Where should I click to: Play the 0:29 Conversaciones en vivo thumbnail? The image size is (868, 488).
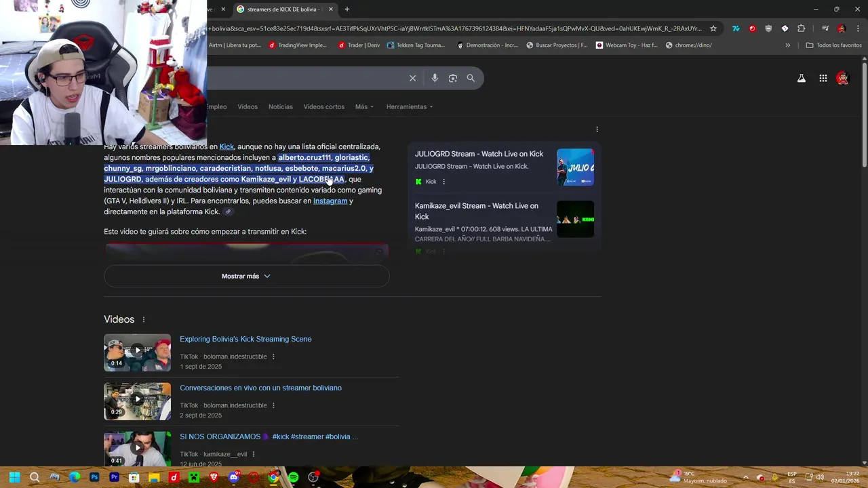point(137,401)
